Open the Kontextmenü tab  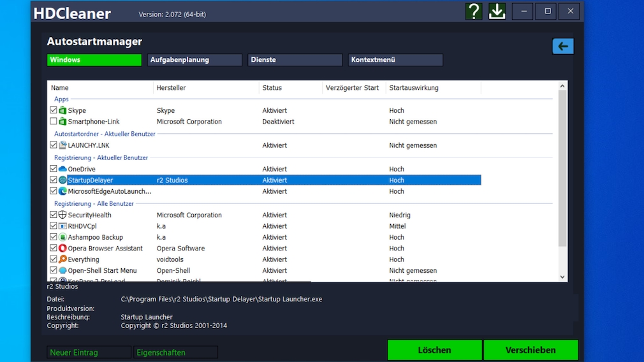coord(395,60)
